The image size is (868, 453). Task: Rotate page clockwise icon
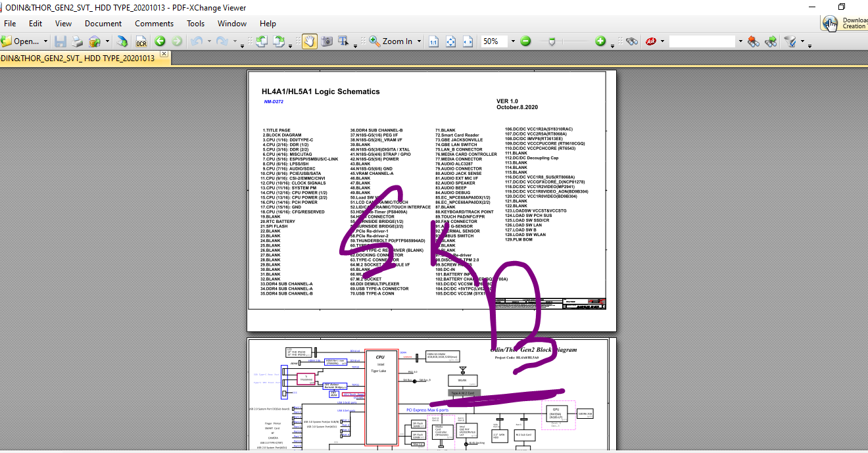pyautogui.click(x=279, y=41)
